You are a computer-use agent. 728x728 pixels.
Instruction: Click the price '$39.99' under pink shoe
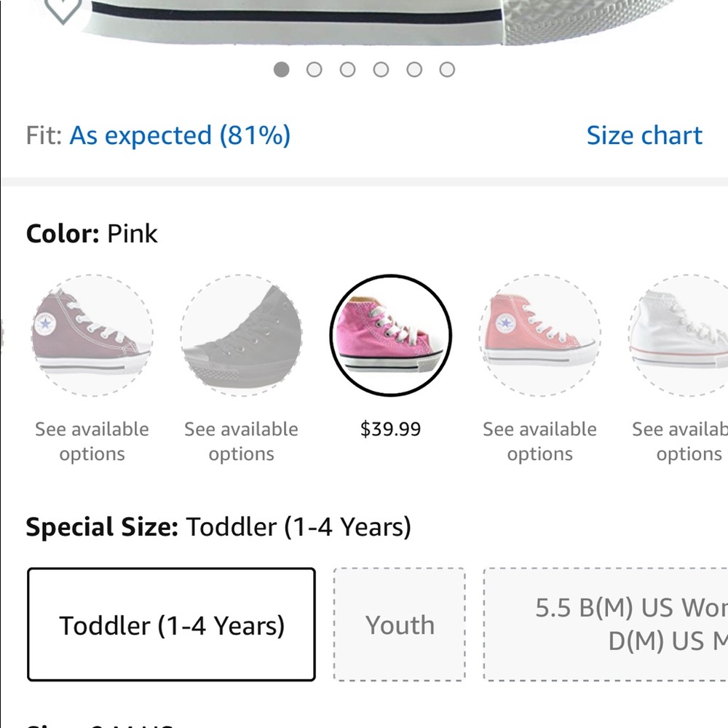(x=391, y=429)
